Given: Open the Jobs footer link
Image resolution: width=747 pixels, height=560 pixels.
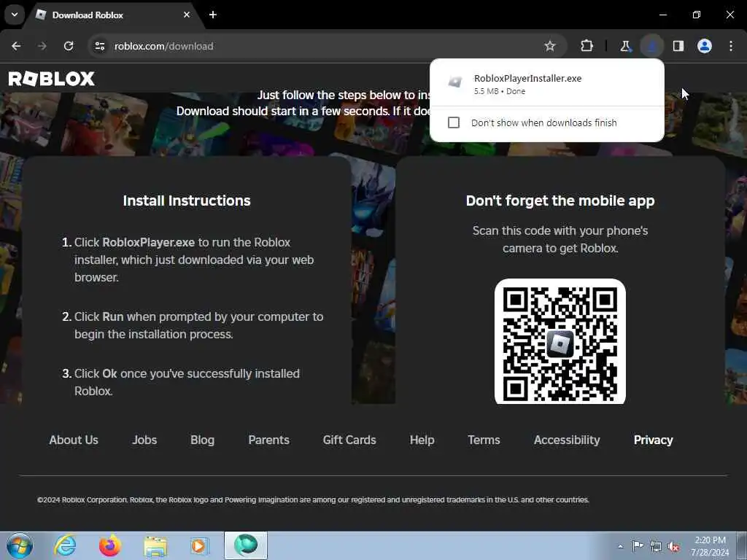Looking at the screenshot, I should coord(144,440).
